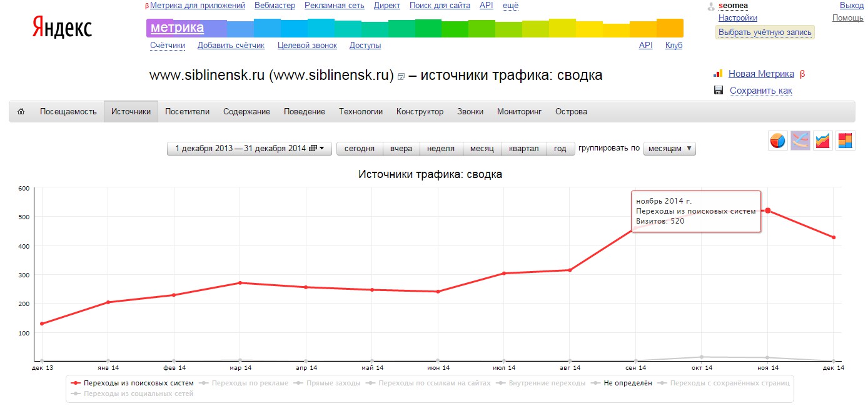Open the Посетители tab

coord(187,112)
